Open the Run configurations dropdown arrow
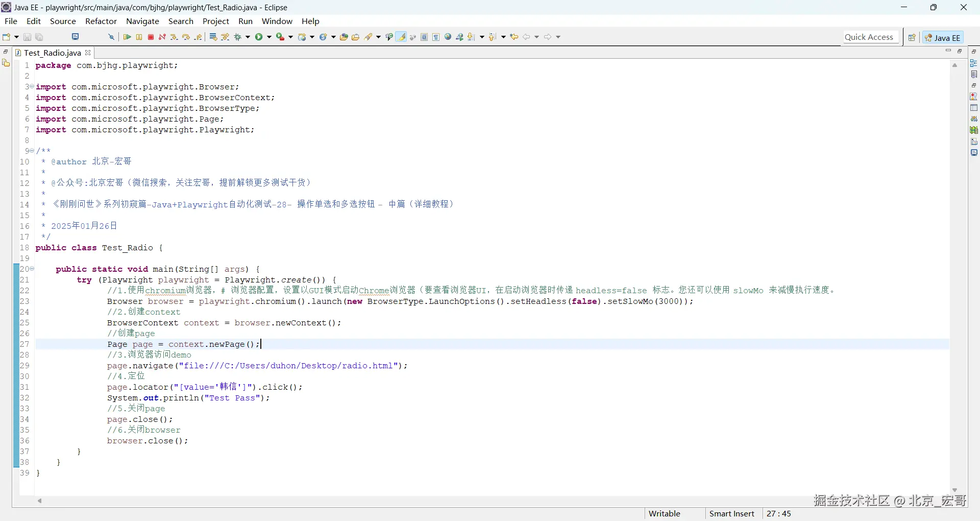Screen dimensions: 980x521 (x=269, y=37)
